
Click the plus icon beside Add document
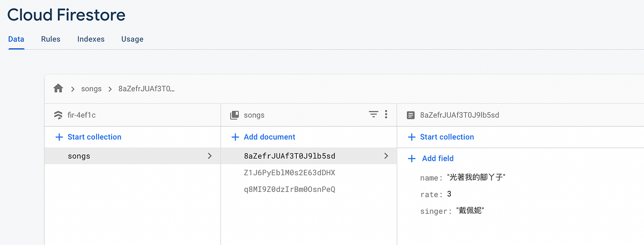pyautogui.click(x=235, y=137)
